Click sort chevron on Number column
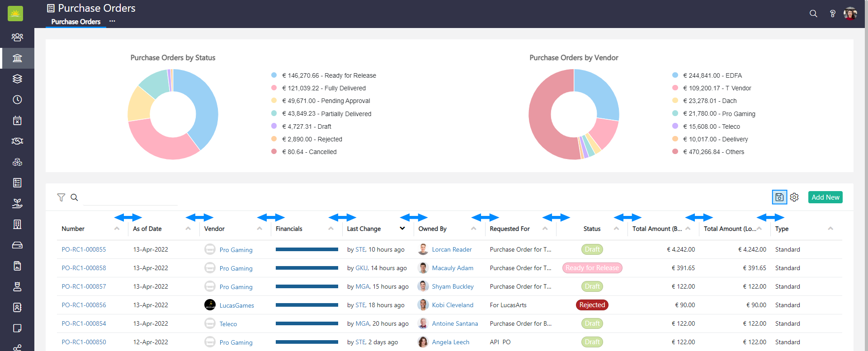Image resolution: width=868 pixels, height=351 pixels. click(x=117, y=229)
